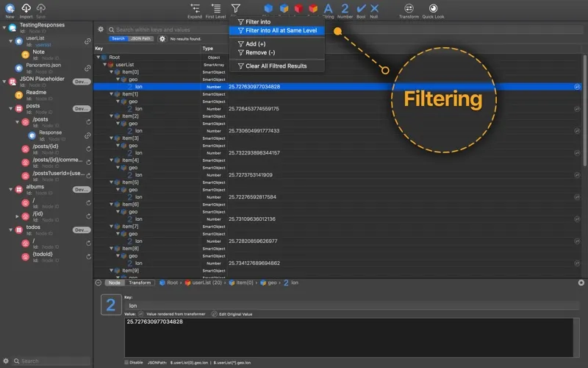Select the Node segment

tap(115, 283)
